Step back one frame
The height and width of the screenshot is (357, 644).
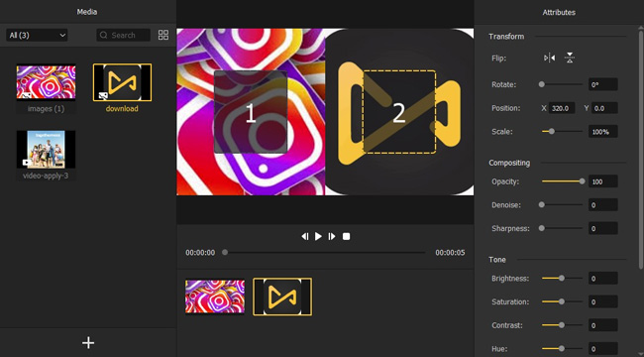305,236
